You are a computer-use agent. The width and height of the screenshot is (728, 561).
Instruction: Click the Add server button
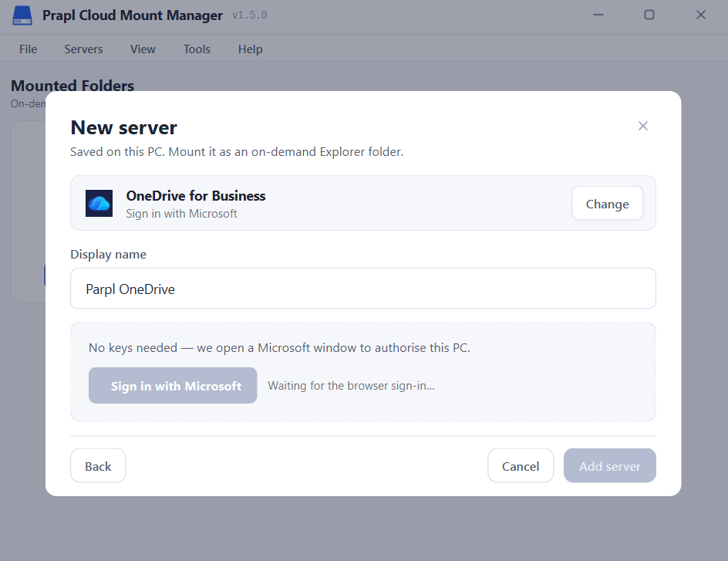[609, 466]
